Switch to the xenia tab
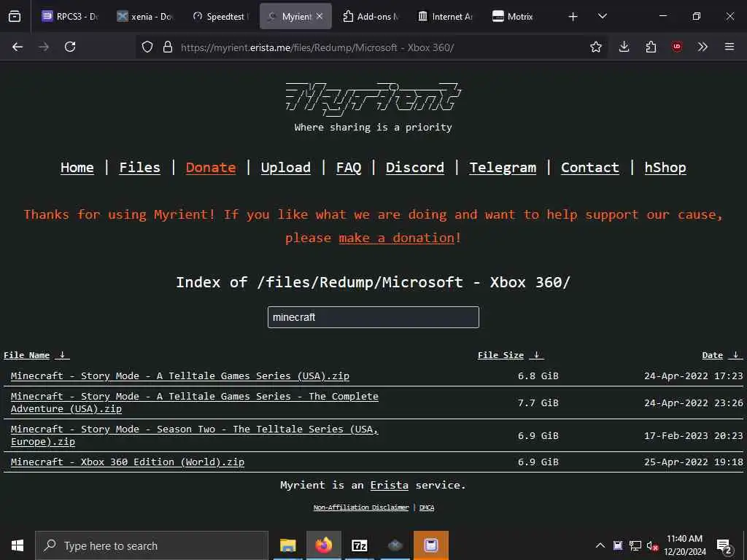Image resolution: width=747 pixels, height=560 pixels. (x=145, y=16)
